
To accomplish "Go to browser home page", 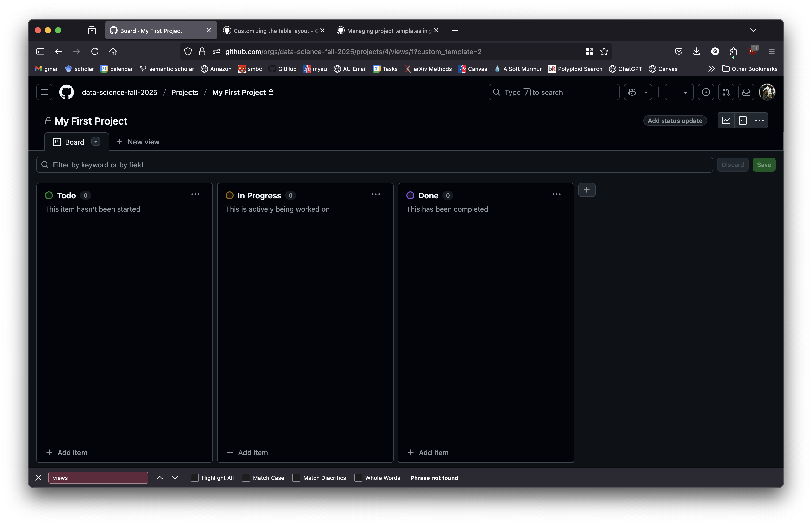I will point(113,51).
